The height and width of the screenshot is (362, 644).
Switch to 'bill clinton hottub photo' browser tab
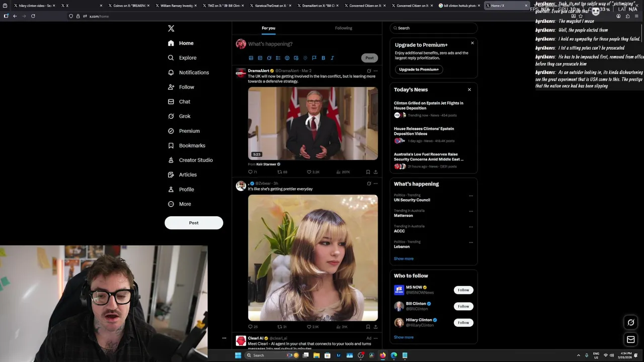(459, 6)
